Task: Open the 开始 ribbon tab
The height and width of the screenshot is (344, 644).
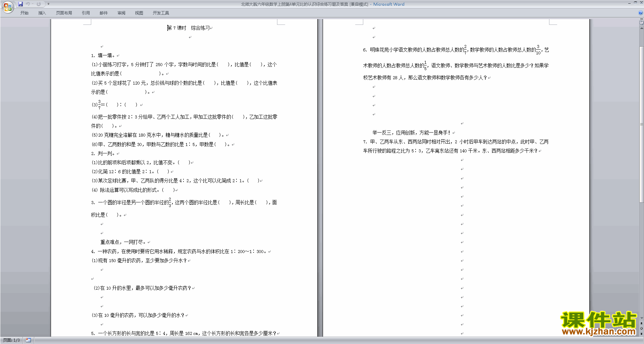Action: (24, 13)
